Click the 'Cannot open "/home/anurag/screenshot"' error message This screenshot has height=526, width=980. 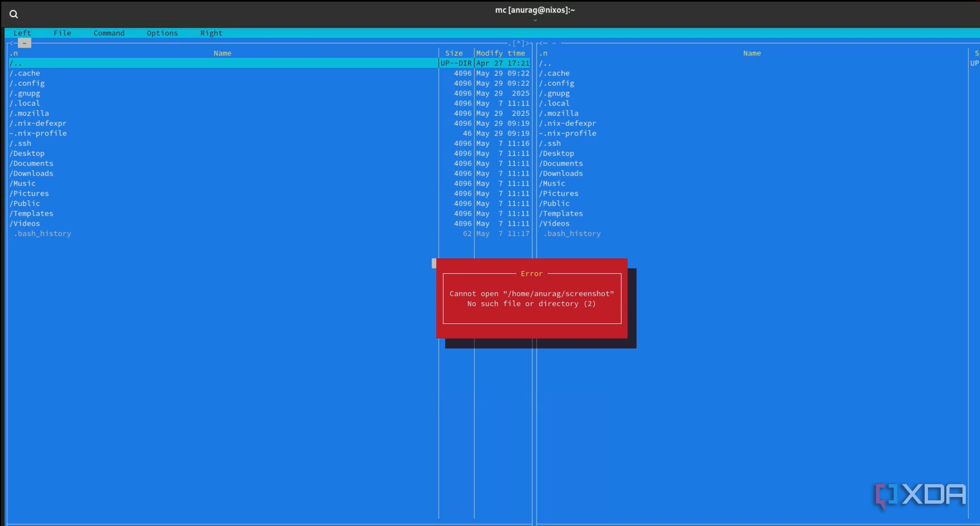(532, 294)
